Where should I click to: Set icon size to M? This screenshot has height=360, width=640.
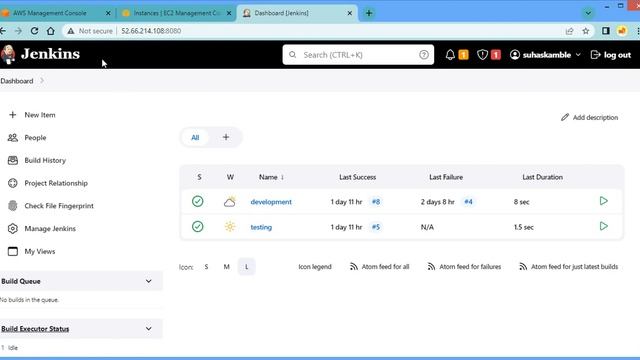[227, 267]
